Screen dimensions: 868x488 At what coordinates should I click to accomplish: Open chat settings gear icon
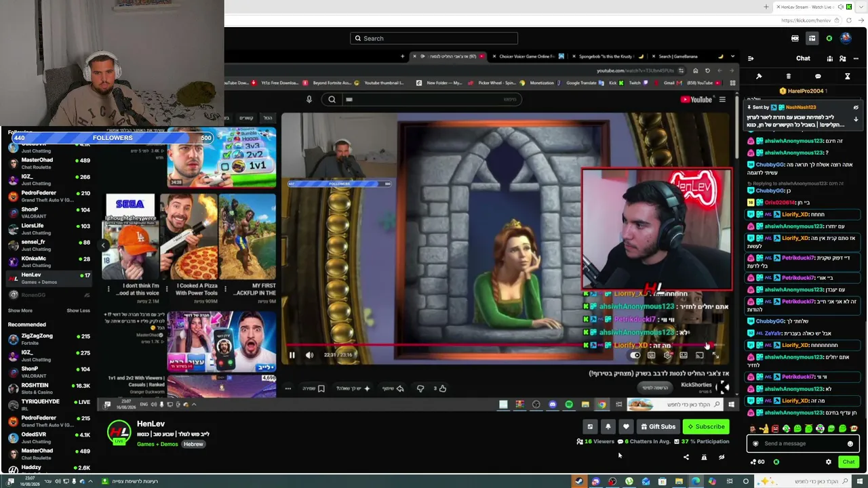[x=828, y=462]
